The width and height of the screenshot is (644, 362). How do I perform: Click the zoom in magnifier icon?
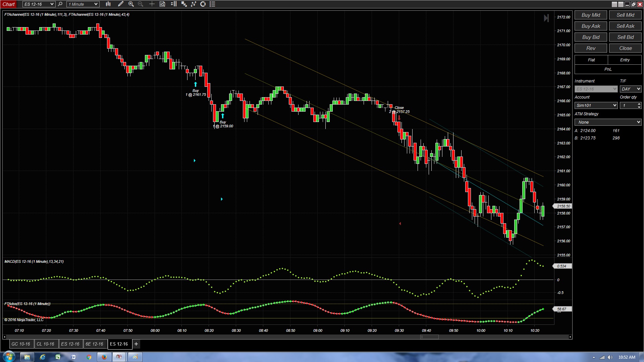131,4
